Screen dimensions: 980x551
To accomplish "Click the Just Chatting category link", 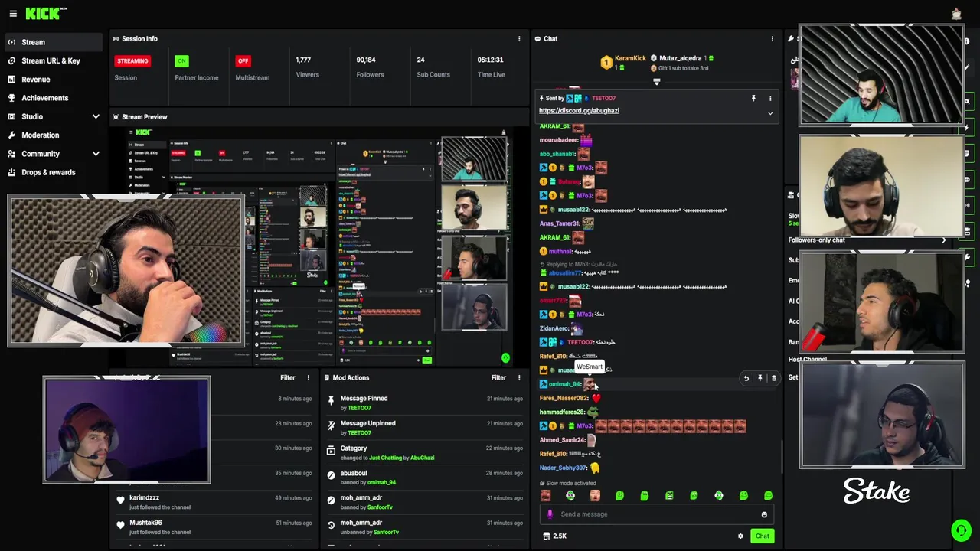I will tap(385, 458).
